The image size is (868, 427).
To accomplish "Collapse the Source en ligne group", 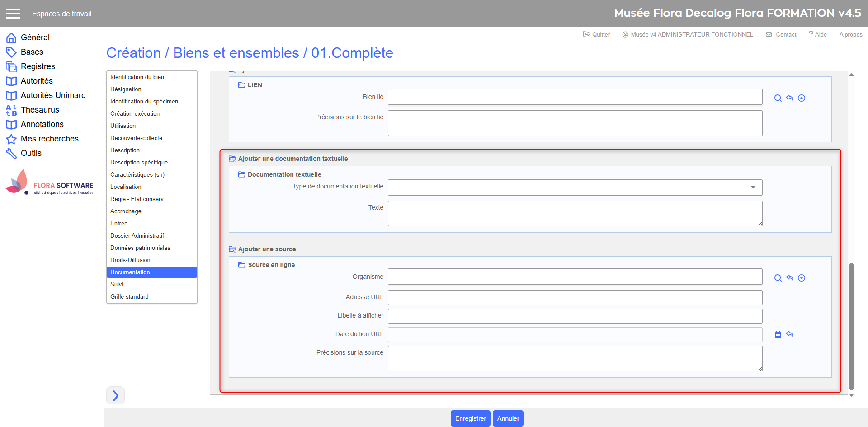I will point(242,265).
